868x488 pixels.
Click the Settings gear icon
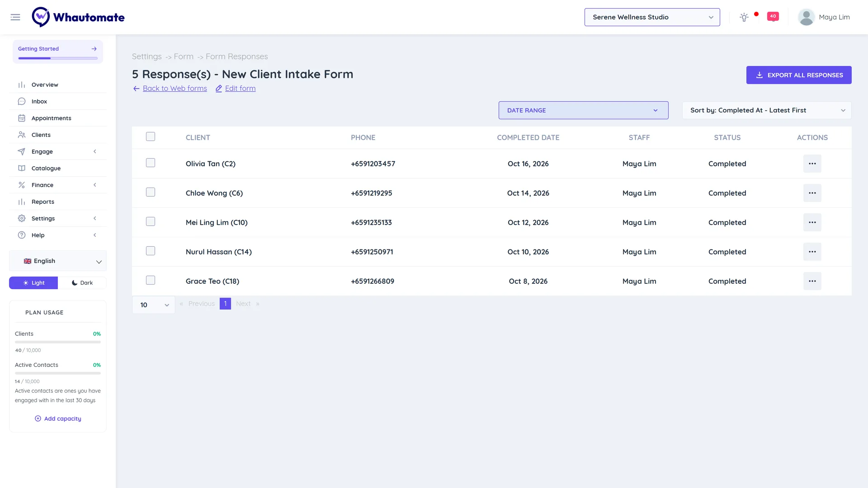tap(22, 219)
